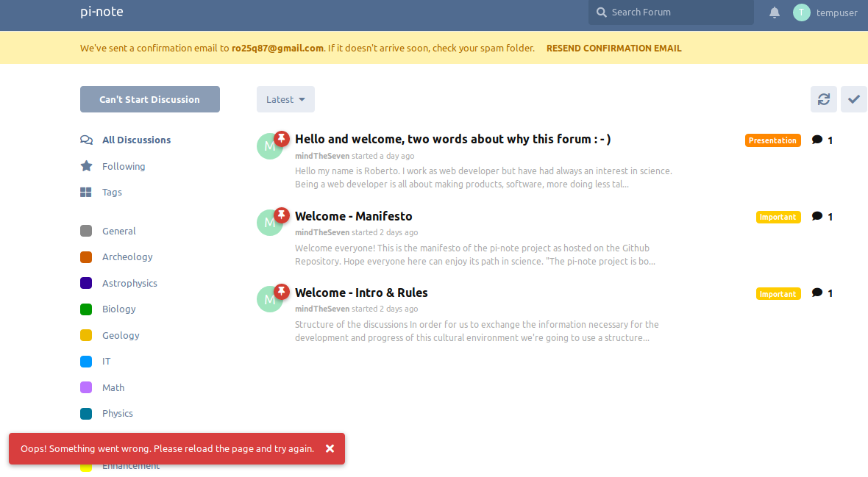
Task: Click avatar of Hello and welcome discussion
Action: click(269, 146)
